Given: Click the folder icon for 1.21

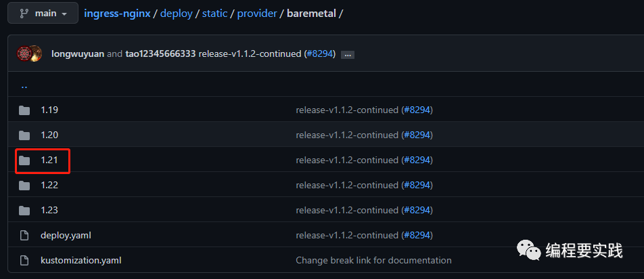Looking at the screenshot, I should (x=24, y=160).
